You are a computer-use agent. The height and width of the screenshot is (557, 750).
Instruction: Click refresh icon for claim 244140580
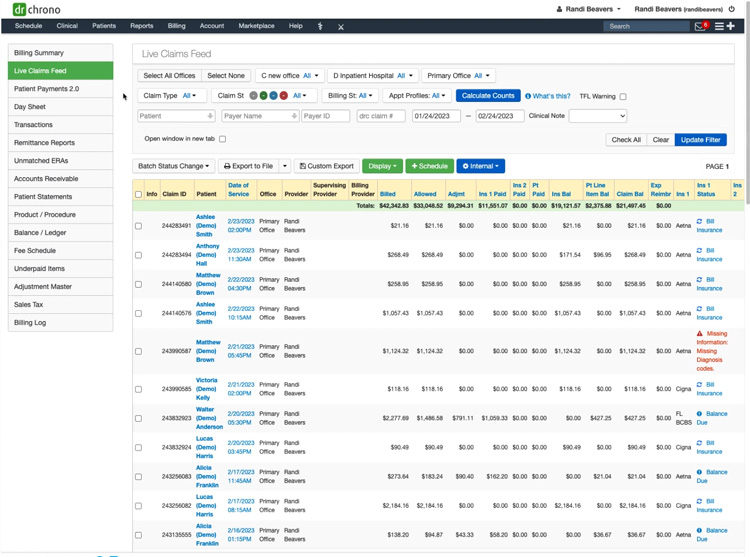coord(699,280)
